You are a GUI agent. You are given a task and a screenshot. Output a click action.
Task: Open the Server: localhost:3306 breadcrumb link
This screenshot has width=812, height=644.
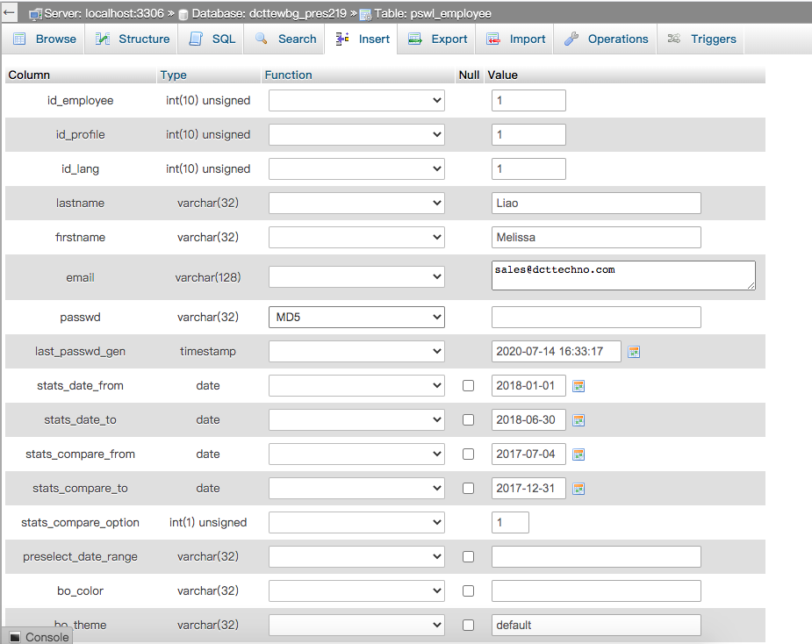pyautogui.click(x=104, y=13)
